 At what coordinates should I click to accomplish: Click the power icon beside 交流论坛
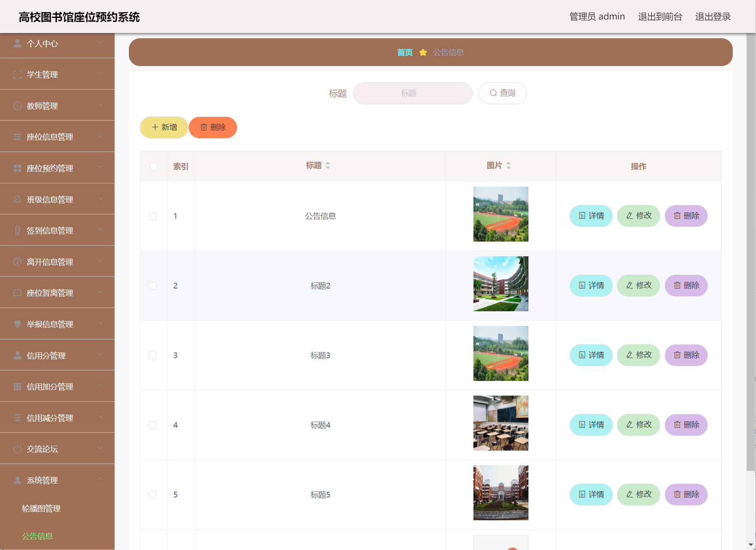(18, 449)
